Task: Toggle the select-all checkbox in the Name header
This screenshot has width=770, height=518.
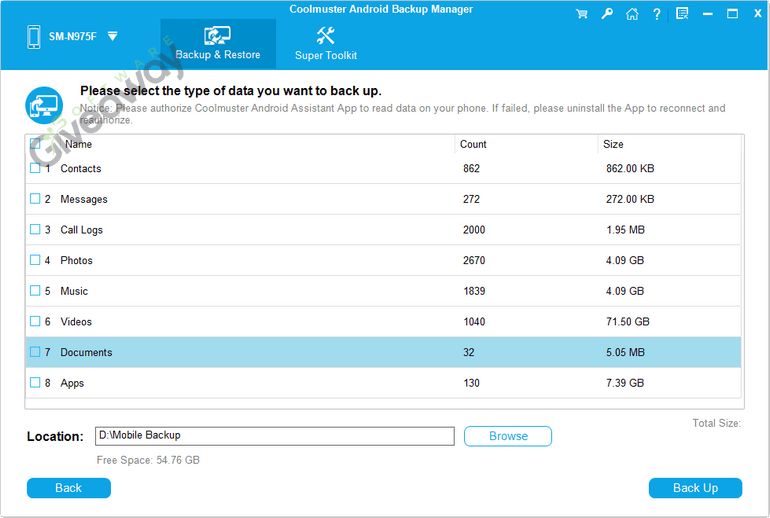Action: pos(35,144)
